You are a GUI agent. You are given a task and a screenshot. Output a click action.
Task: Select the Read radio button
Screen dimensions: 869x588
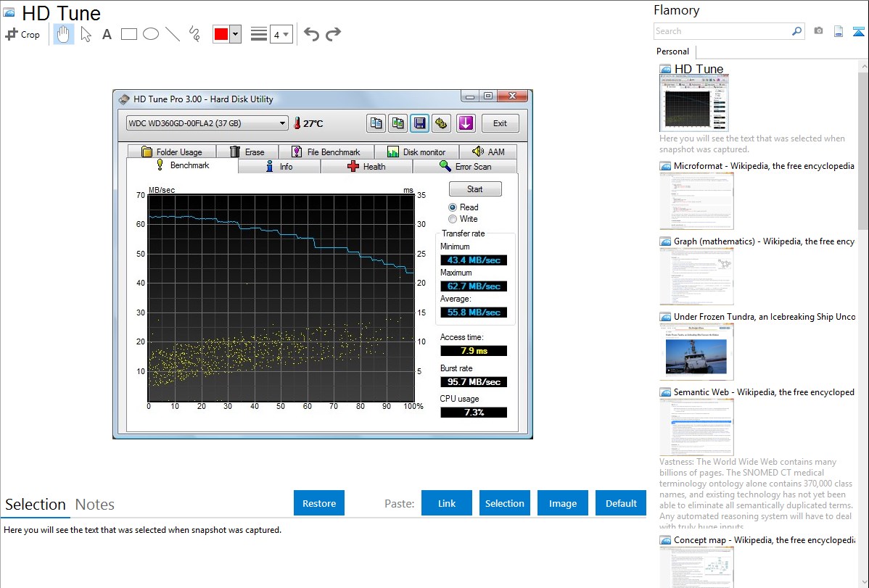[453, 207]
